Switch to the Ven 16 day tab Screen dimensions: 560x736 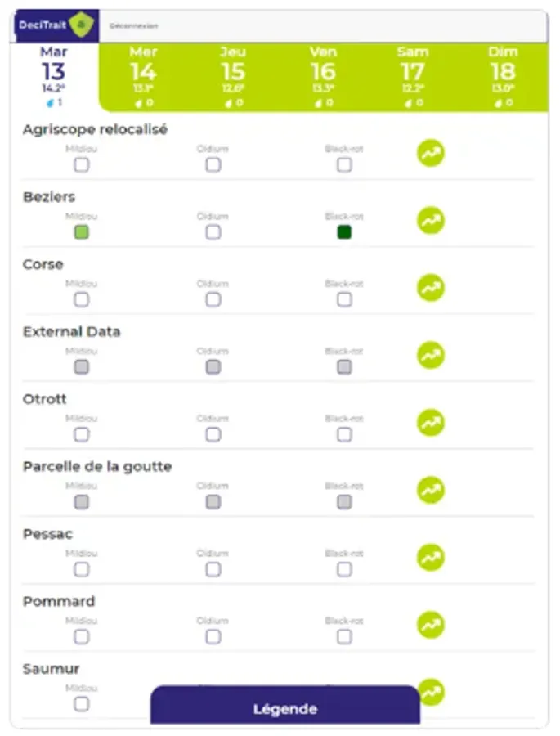pyautogui.click(x=323, y=76)
